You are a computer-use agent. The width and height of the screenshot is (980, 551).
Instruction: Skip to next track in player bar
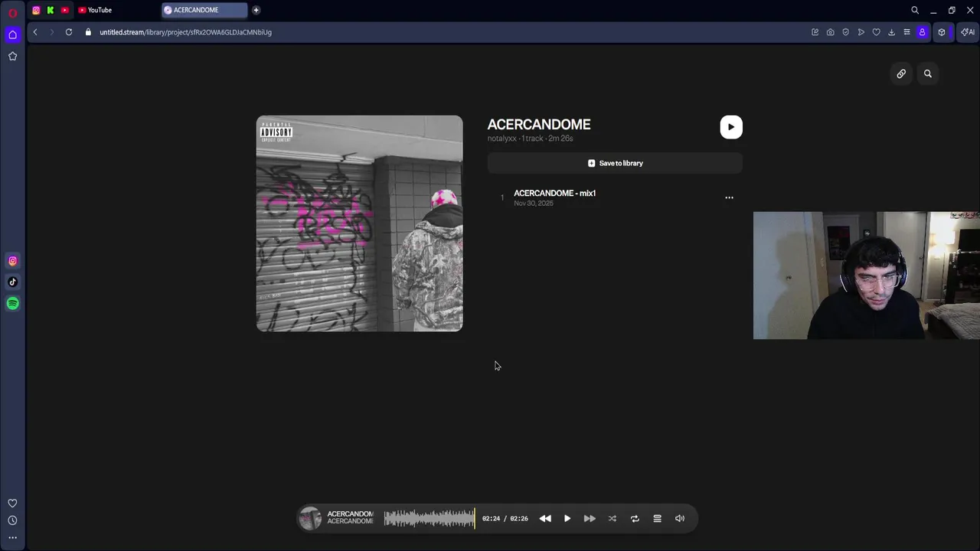coord(590,519)
